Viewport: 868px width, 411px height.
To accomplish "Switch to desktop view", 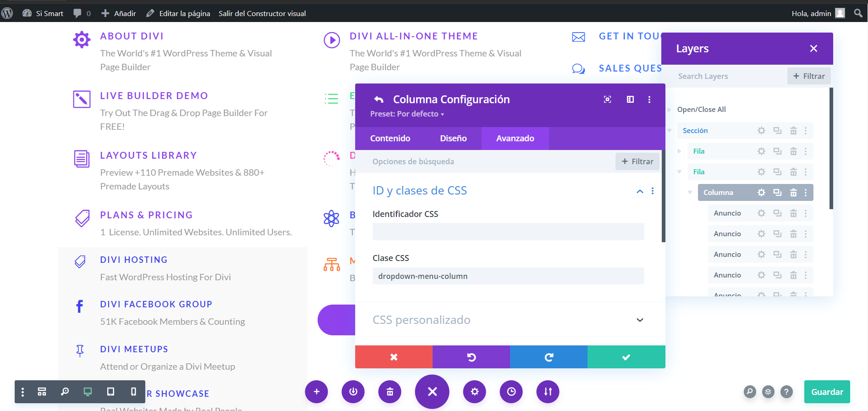I will (x=88, y=392).
